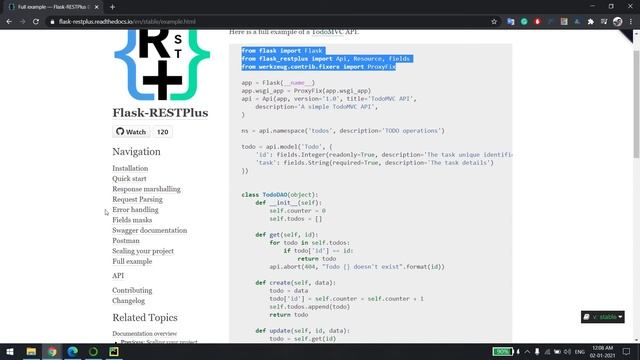Image resolution: width=640 pixels, height=360 pixels.
Task: Click 'class TodoDAO(object):' code line
Action: click(x=280, y=195)
